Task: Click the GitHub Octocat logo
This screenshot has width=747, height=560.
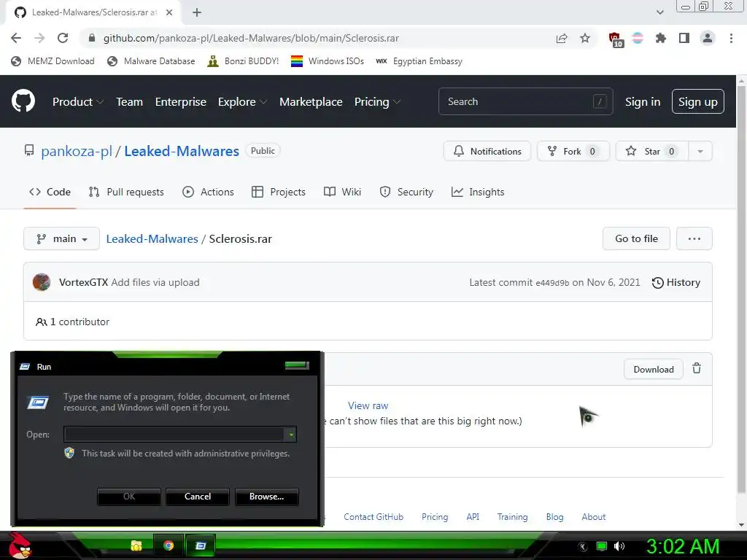Action: pos(23,101)
